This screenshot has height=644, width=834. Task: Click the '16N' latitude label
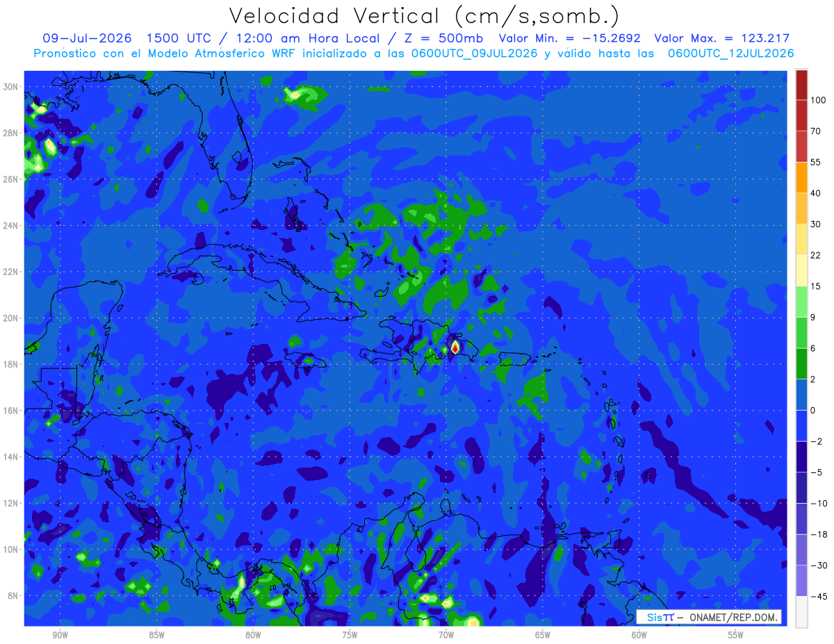click(x=12, y=411)
